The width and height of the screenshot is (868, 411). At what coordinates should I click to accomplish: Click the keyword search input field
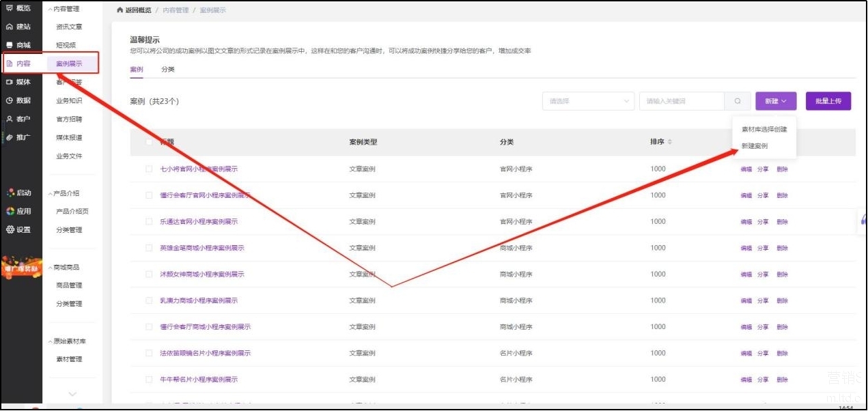[x=681, y=101]
